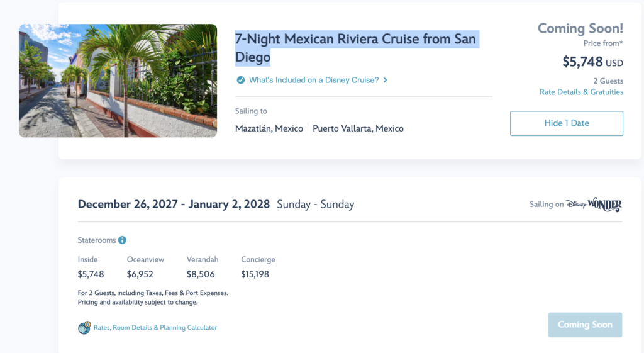Open Rate Details & Gratuities link
The image size is (644, 353).
coord(581,92)
